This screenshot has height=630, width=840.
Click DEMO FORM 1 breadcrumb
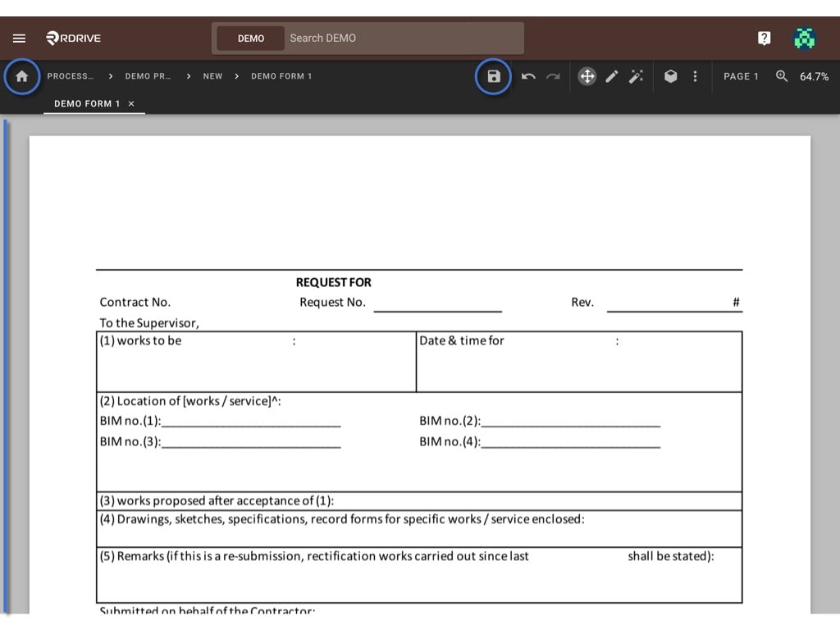coord(281,76)
